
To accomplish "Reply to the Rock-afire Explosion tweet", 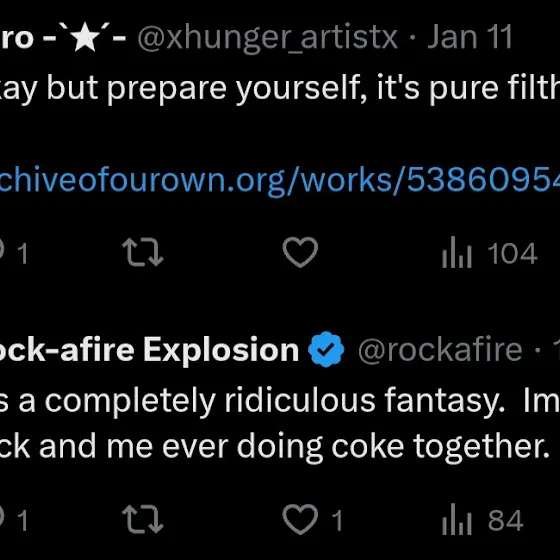I will pyautogui.click(x=12, y=520).
